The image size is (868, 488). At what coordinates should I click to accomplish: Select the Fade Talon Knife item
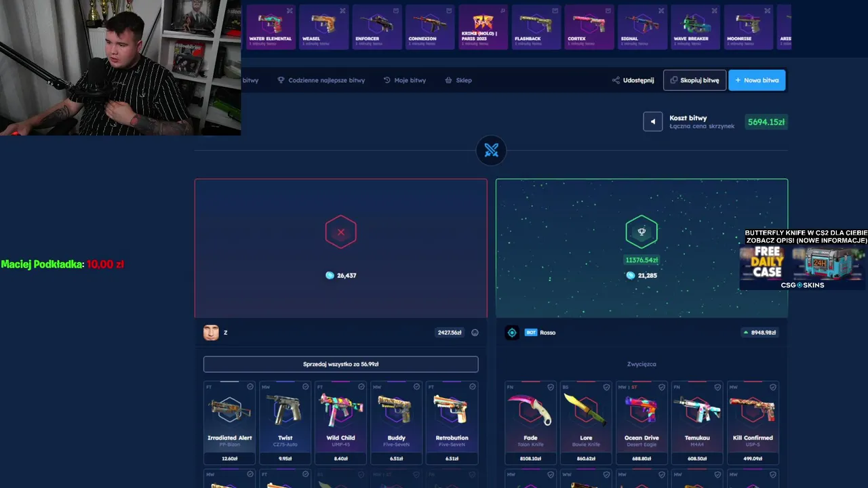coord(530,422)
